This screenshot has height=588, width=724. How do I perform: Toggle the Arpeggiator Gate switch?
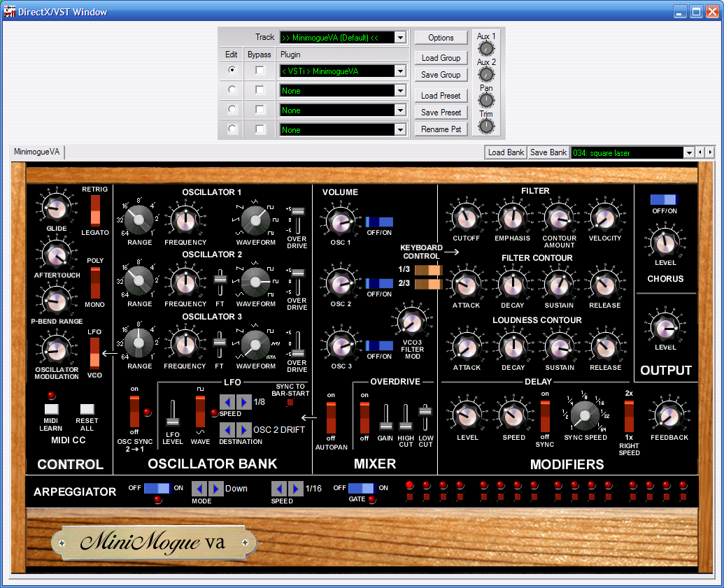coord(361,488)
